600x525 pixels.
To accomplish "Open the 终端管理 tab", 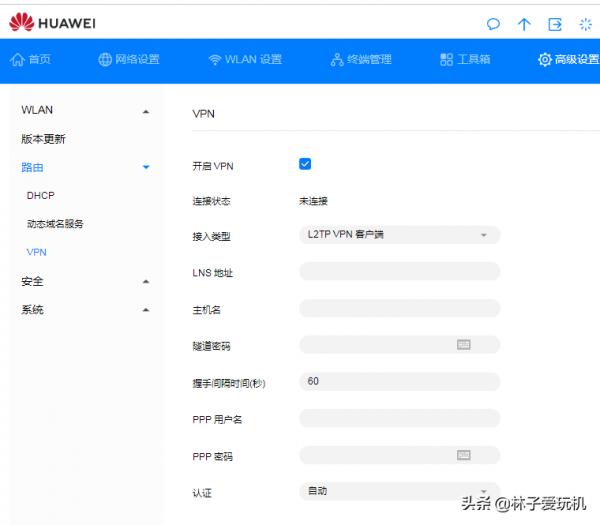I will coord(361,59).
